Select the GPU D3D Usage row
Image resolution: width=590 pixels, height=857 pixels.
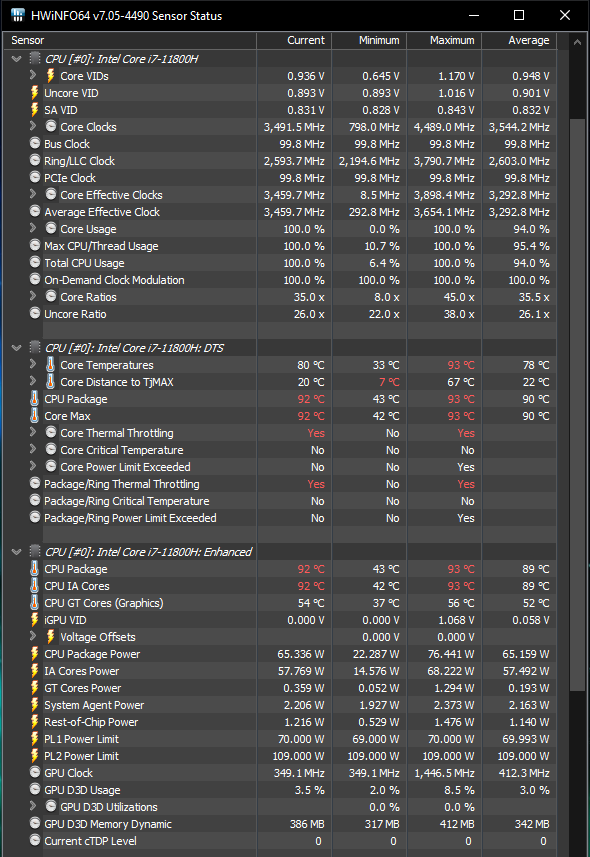pos(280,790)
